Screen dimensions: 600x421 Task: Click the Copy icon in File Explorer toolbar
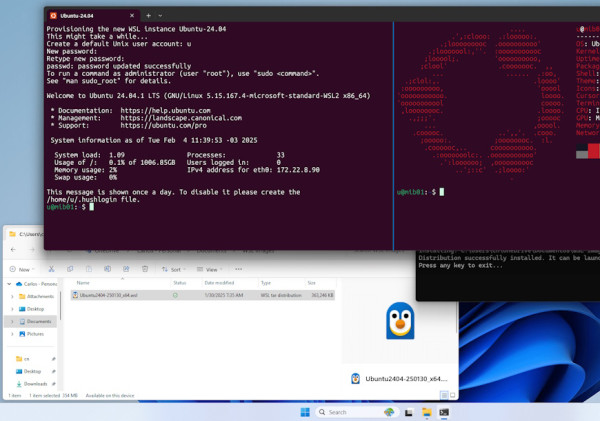pyautogui.click(x=70, y=269)
